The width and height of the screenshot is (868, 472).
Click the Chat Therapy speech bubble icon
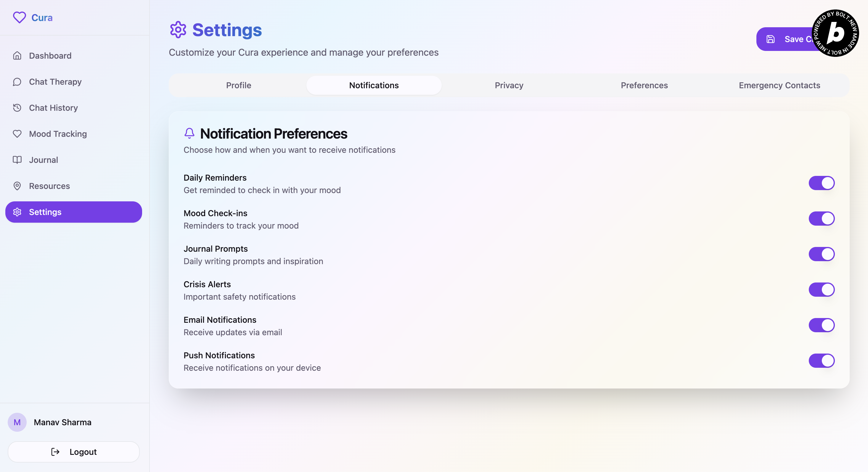17,82
